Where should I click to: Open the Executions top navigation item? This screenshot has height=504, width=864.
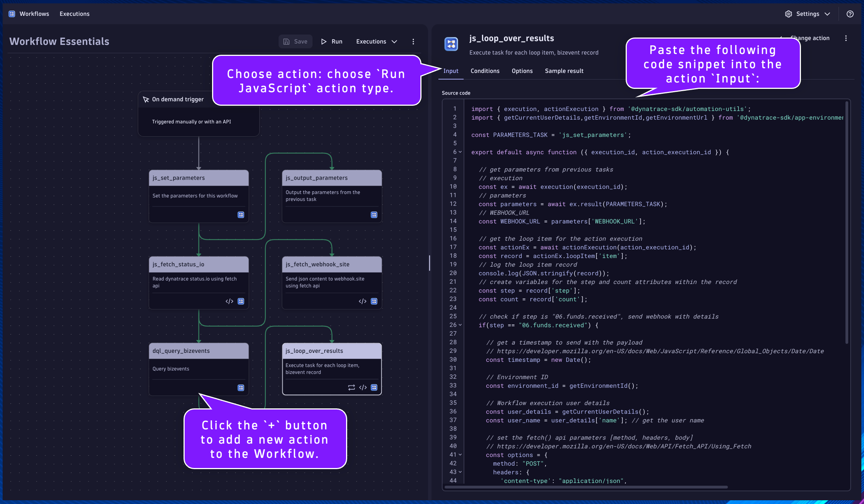(75, 14)
